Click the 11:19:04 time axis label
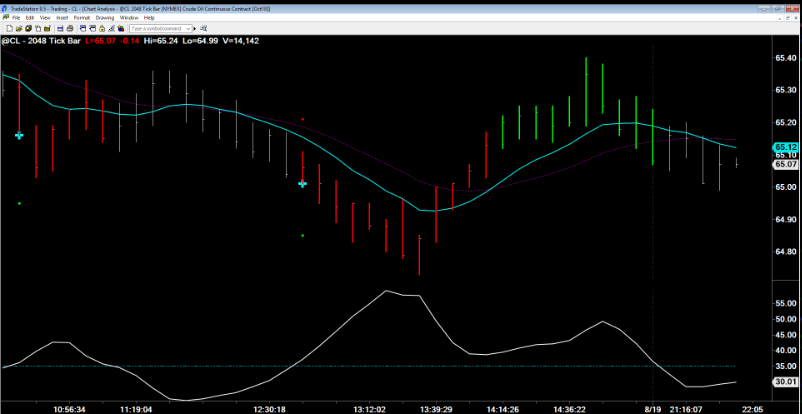The image size is (802, 414). 136,409
